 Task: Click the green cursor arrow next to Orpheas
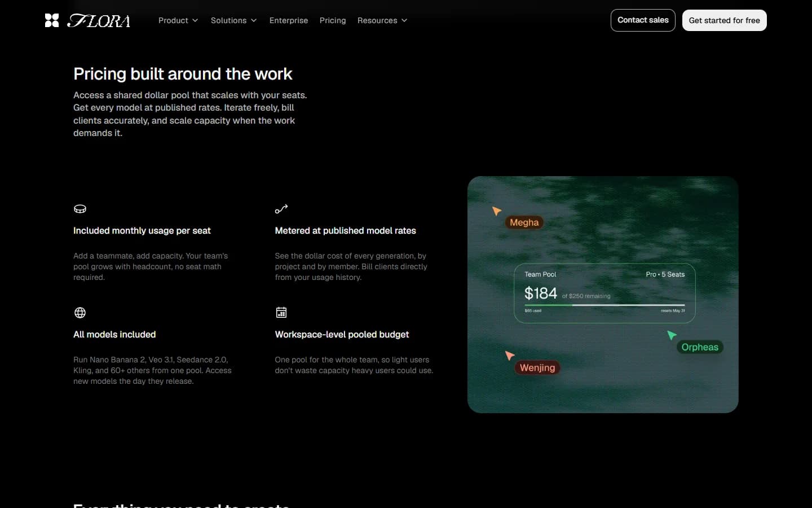671,335
